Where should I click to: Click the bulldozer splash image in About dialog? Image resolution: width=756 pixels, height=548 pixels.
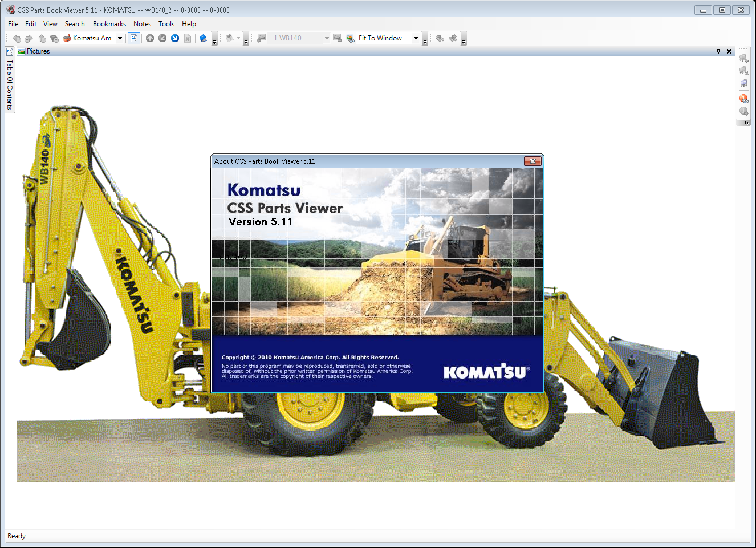click(445, 268)
